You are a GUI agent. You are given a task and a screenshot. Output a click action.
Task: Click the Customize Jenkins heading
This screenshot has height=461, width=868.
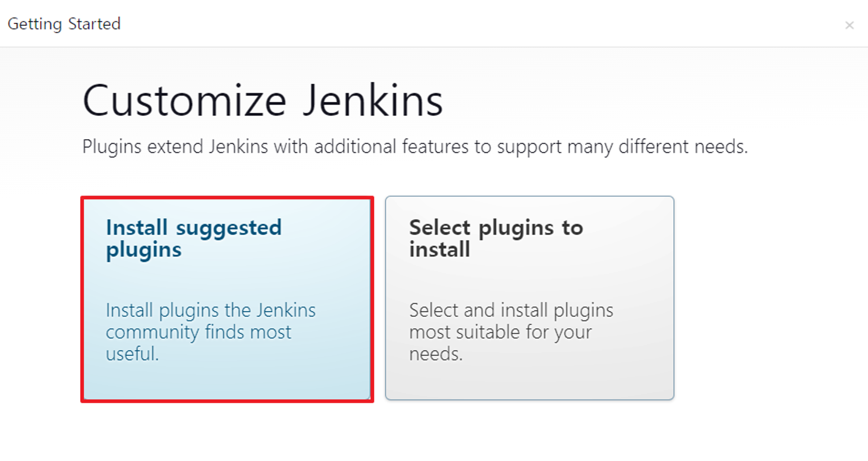pyautogui.click(x=263, y=101)
